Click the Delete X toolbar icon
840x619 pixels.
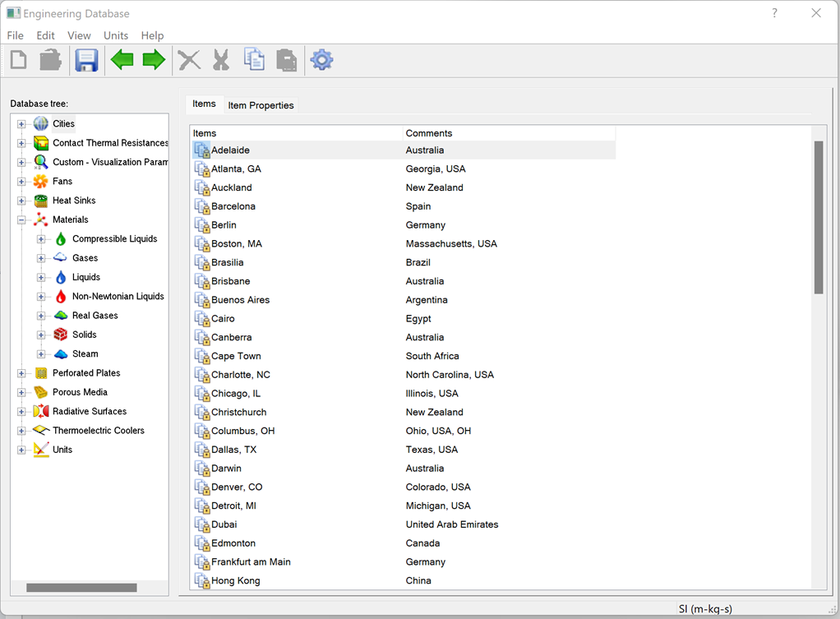coord(189,60)
